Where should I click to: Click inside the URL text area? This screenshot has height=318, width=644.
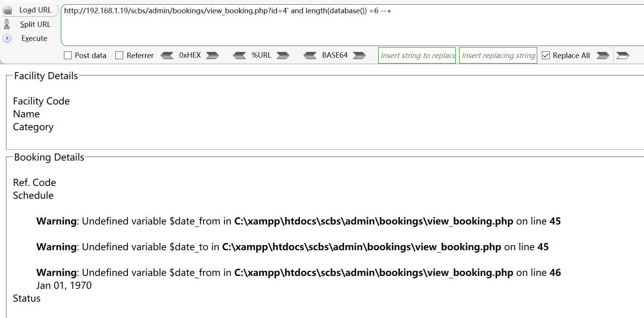coord(352,25)
